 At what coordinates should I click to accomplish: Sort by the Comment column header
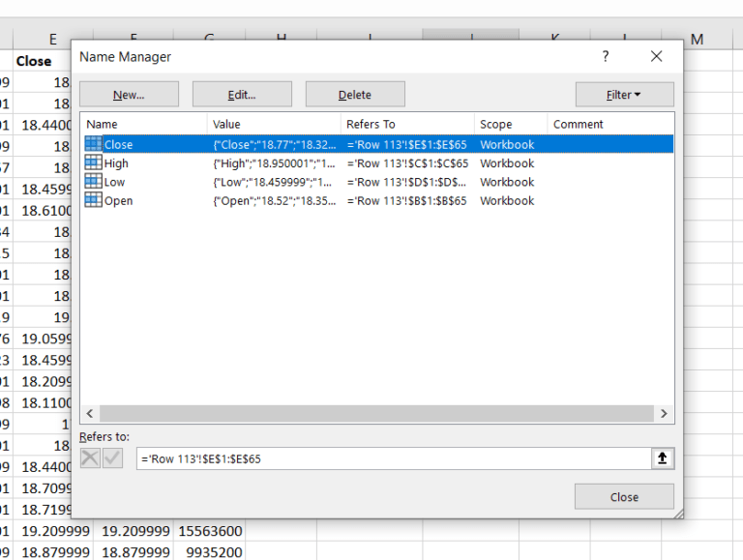[610, 124]
